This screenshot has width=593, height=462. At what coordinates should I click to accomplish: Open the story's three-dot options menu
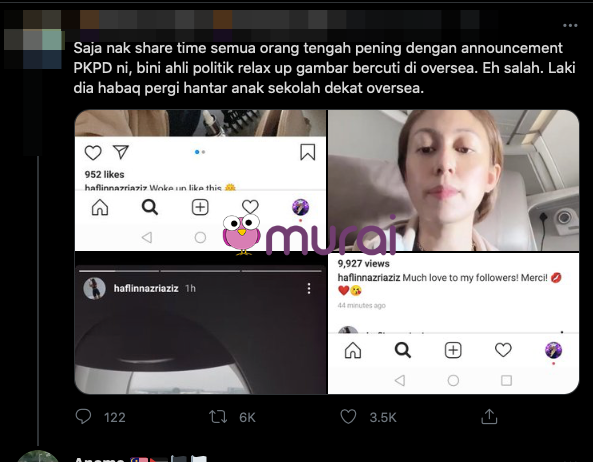(x=309, y=288)
